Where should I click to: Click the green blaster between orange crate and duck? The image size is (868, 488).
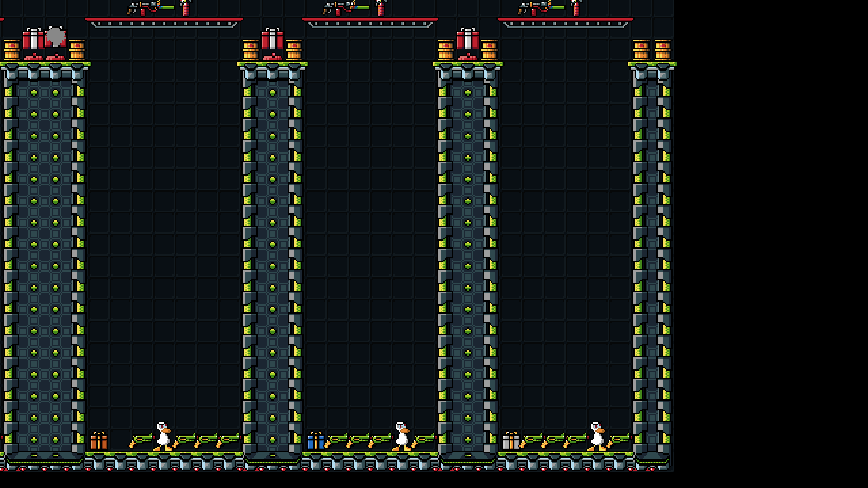tap(141, 441)
